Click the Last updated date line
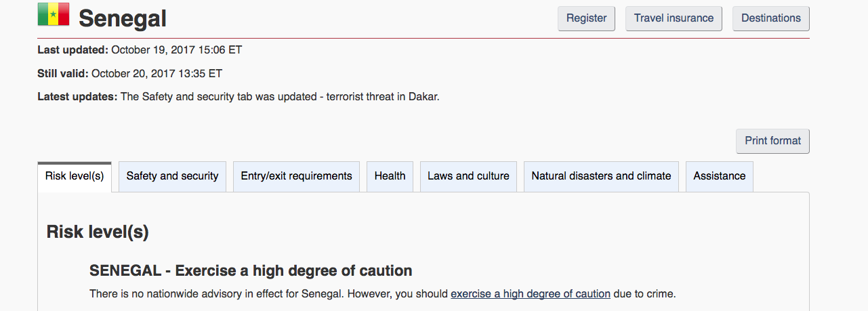This screenshot has width=868, height=311. click(x=140, y=49)
